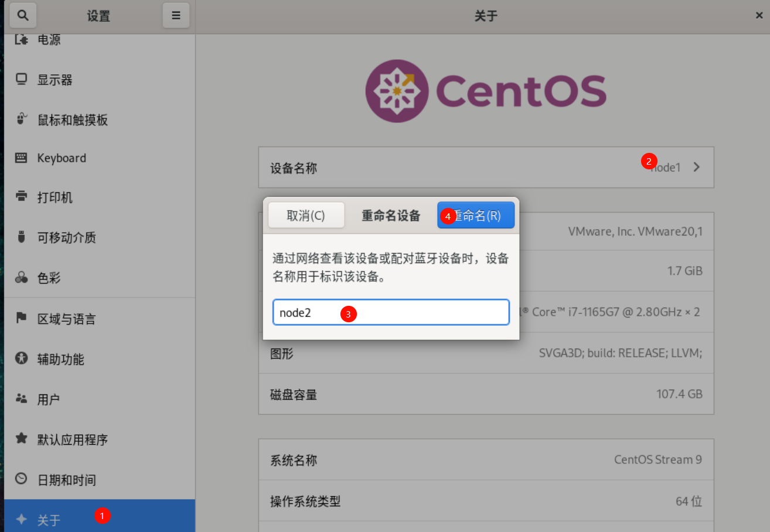The image size is (770, 532).
Task: Click the 操作系统类型 label
Action: 305,502
